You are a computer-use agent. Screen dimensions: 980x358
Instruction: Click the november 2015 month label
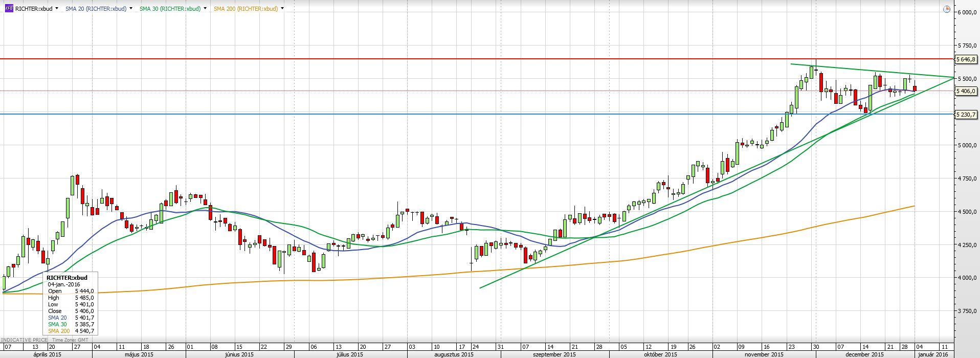[x=764, y=354]
